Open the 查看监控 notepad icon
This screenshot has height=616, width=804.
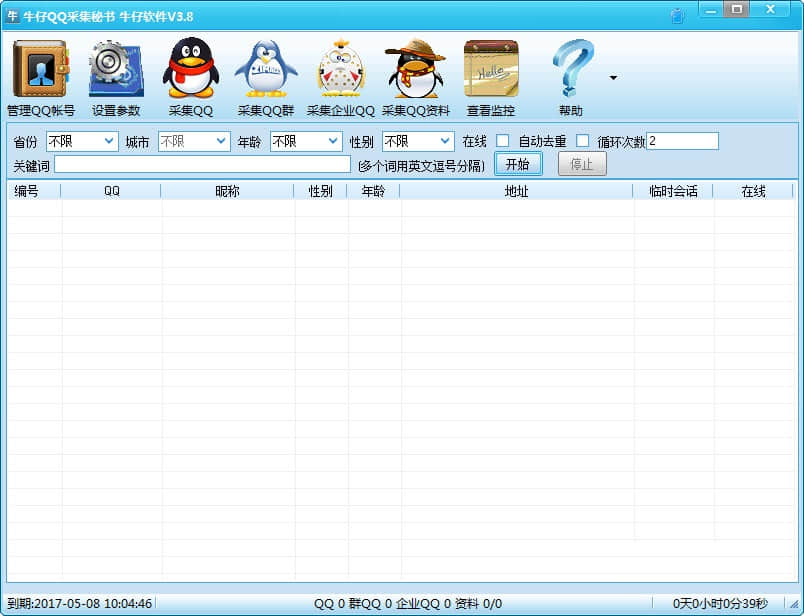(491, 69)
